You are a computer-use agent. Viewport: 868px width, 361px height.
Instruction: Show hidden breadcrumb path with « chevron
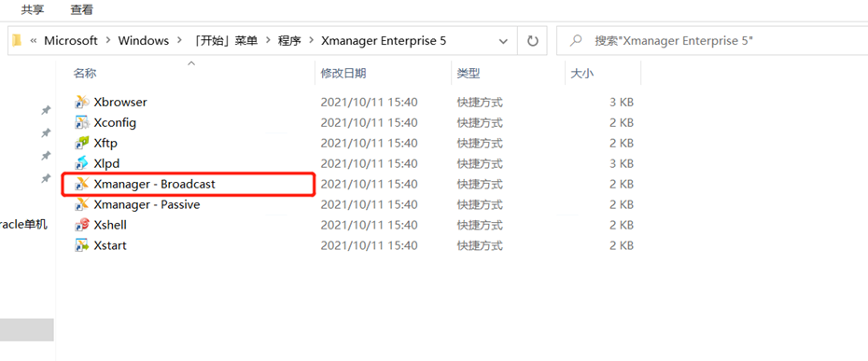[x=34, y=40]
